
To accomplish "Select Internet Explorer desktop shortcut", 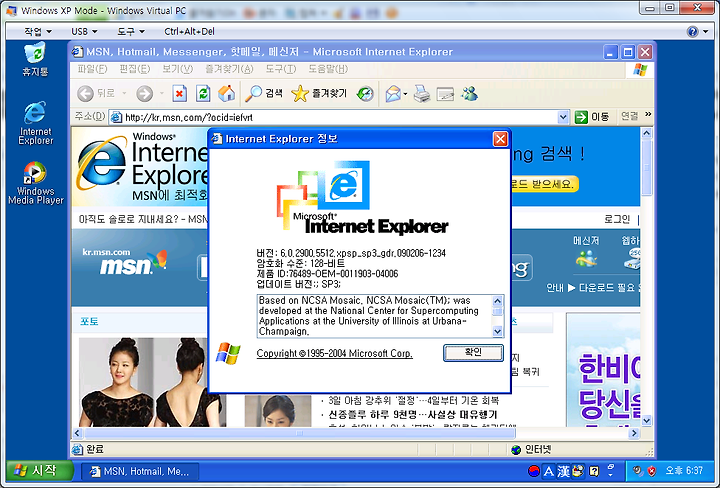I will point(35,123).
